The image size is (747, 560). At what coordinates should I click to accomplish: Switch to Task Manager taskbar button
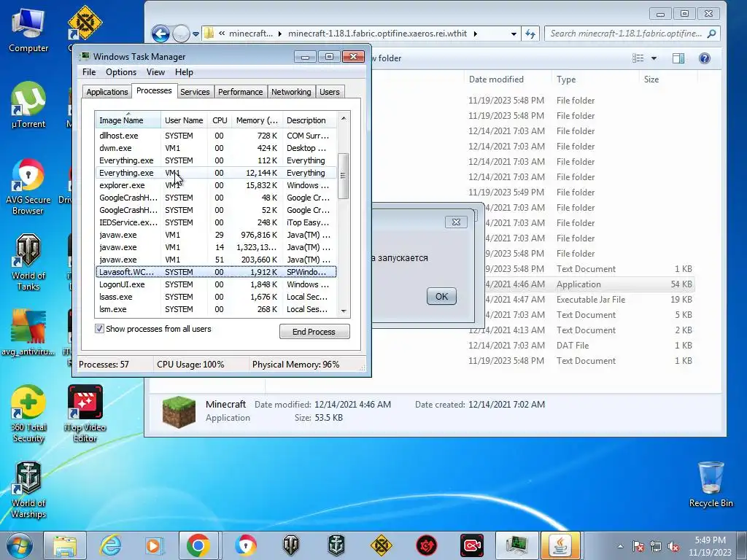coord(516,545)
